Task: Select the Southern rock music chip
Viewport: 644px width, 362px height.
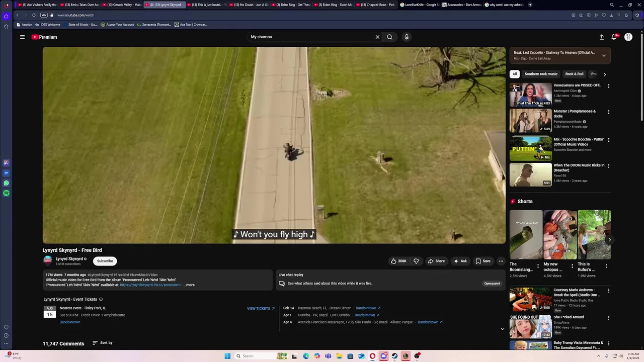Action: tap(541, 74)
